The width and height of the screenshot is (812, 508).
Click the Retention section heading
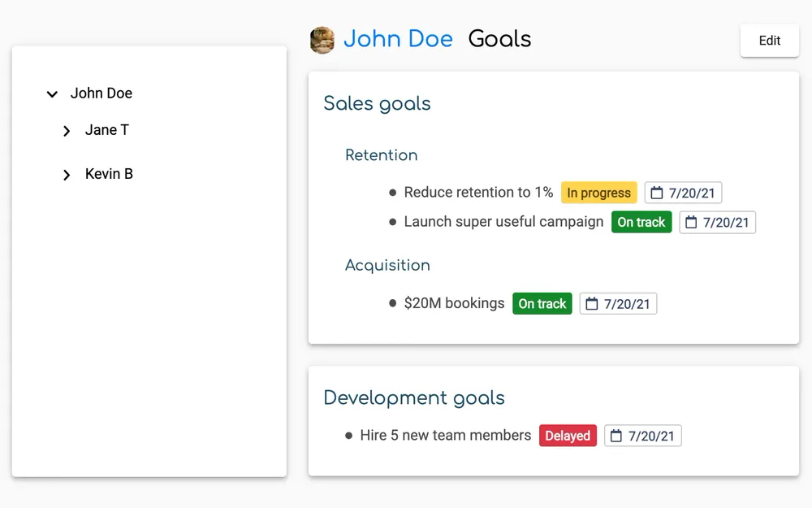point(381,155)
